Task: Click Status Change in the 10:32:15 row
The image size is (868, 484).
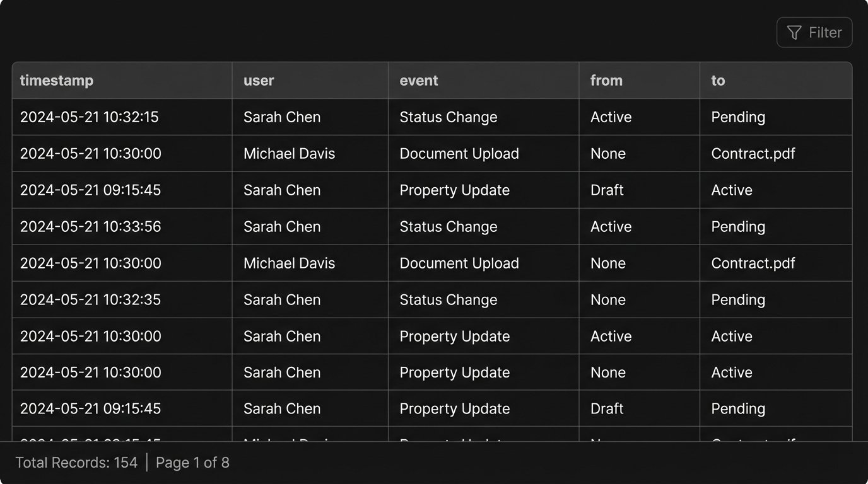Action: click(x=449, y=117)
